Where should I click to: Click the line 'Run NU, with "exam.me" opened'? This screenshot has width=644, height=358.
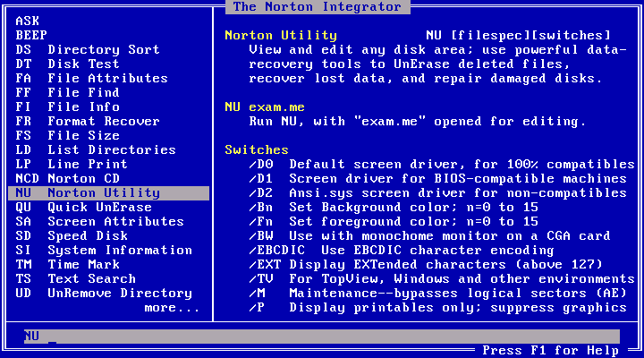pos(418,122)
